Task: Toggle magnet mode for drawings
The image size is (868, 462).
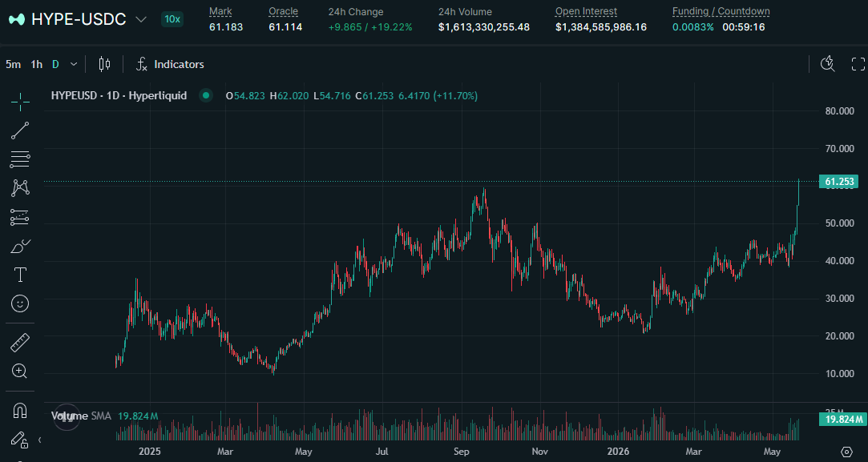Action: (20, 411)
